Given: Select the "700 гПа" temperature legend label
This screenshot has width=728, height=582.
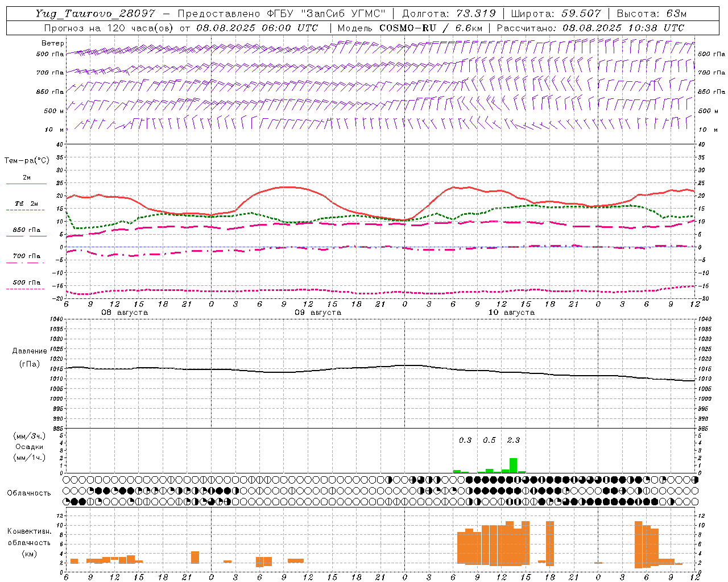Looking at the screenshot, I should (x=27, y=256).
